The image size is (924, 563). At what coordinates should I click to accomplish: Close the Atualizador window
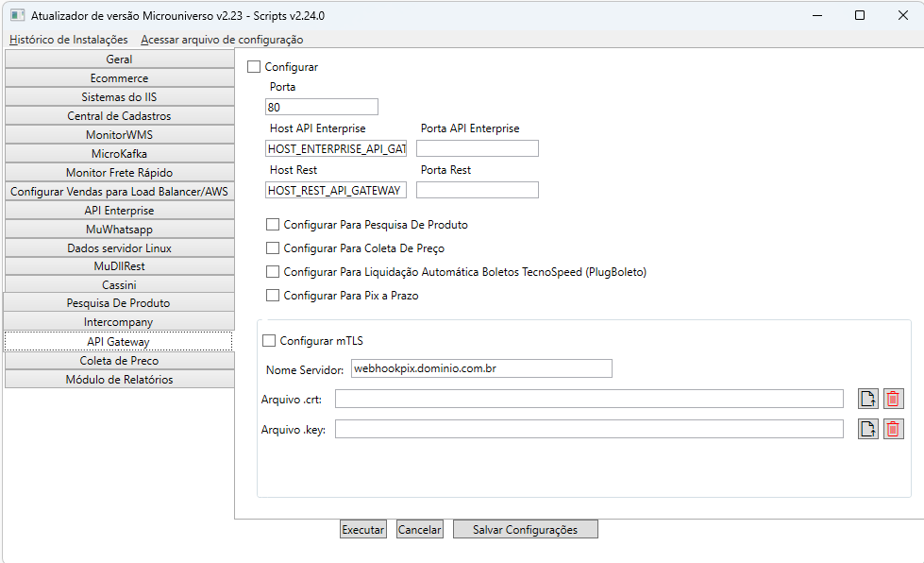click(x=903, y=15)
